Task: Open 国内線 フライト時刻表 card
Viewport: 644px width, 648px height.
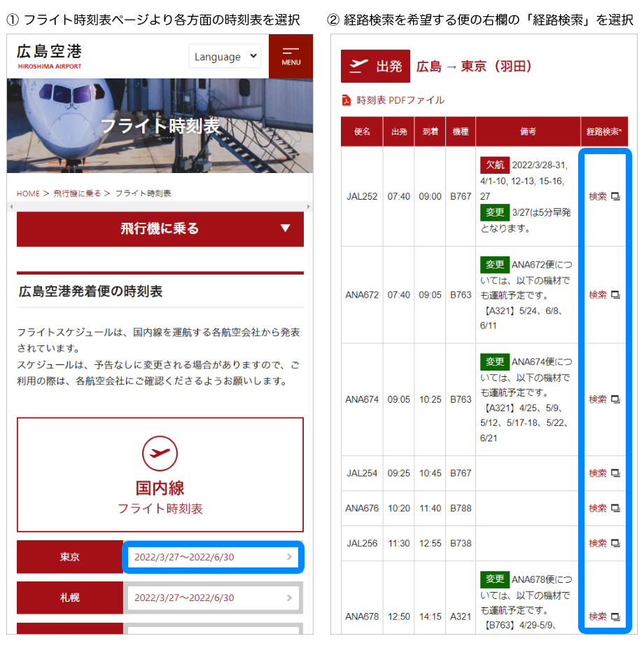Action: [160, 474]
